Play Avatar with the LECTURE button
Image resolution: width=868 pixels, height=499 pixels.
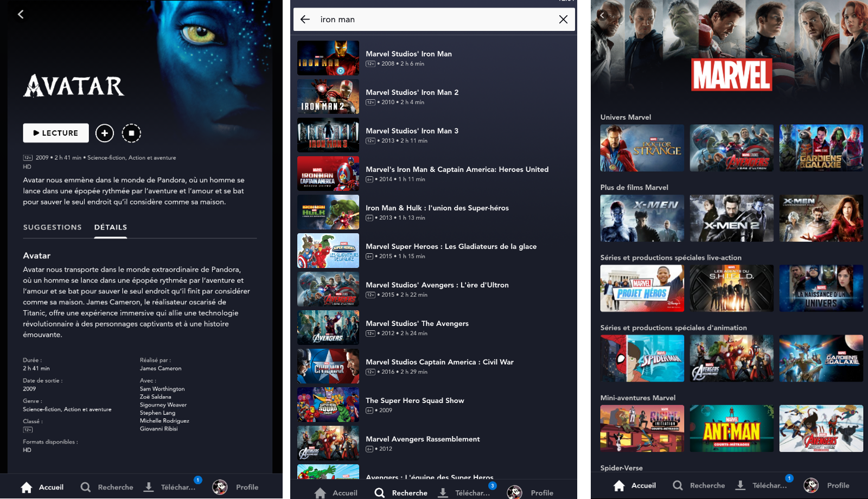pyautogui.click(x=55, y=133)
